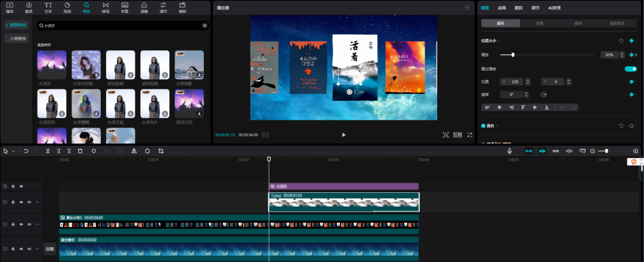The image size is (644, 262).
Task: Expand the 混合 blend dropdown arrow
Action: click(x=497, y=126)
